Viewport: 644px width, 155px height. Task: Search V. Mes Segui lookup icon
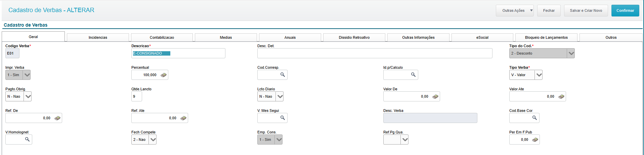point(283,118)
